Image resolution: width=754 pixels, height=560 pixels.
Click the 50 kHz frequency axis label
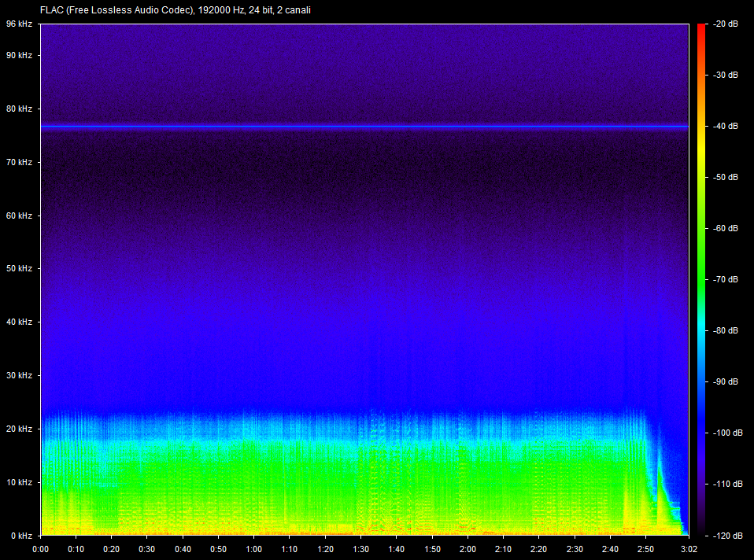[x=19, y=268]
